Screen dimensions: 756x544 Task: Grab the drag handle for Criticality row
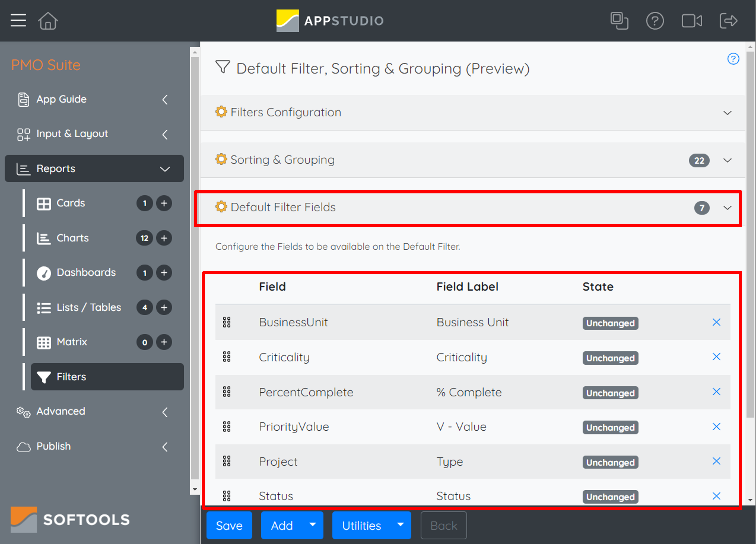coord(227,357)
